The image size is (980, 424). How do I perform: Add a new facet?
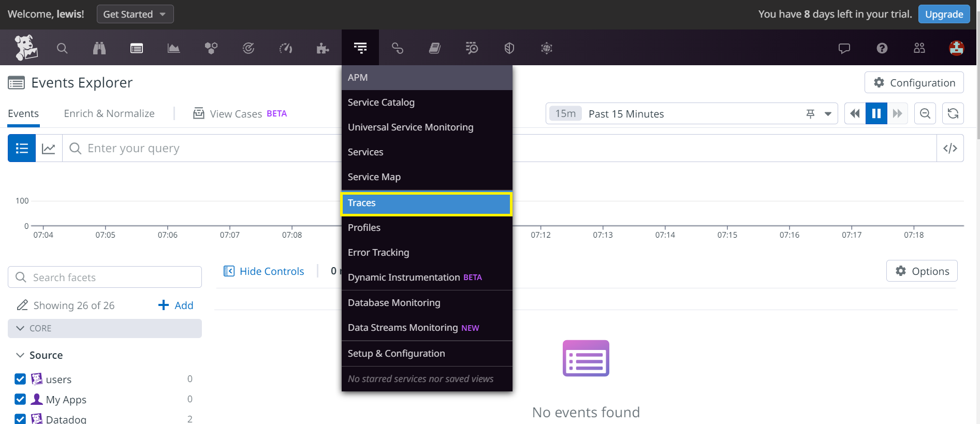pos(175,305)
